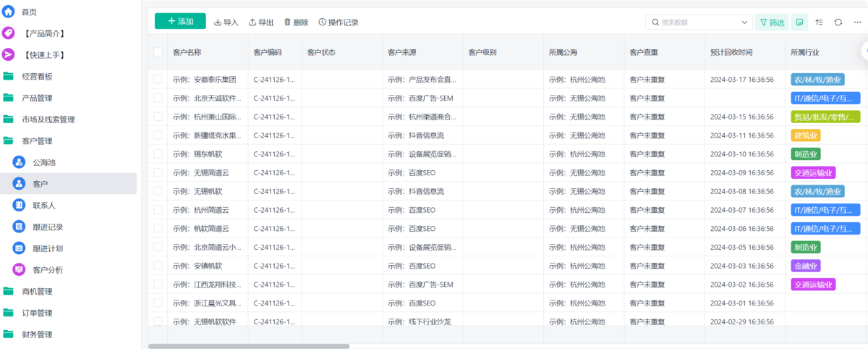Click the pink 【产品简介】 tag icon
The width and height of the screenshot is (868, 349).
[9, 33]
